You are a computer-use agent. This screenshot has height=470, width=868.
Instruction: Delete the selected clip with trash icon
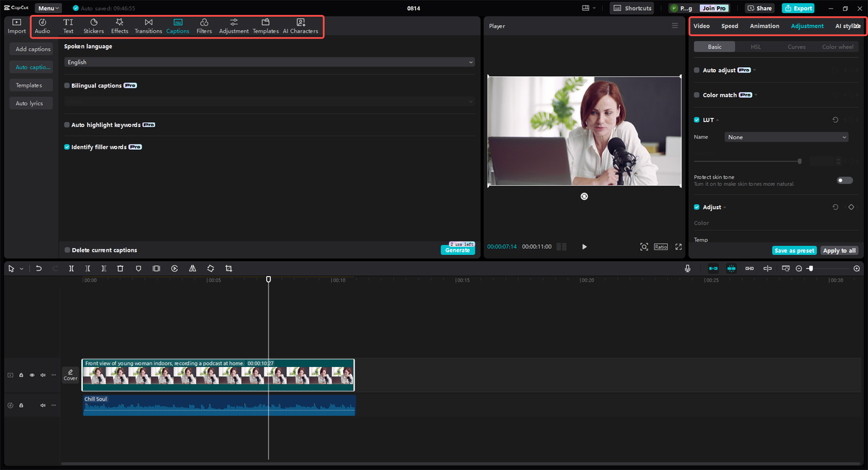coord(120,269)
